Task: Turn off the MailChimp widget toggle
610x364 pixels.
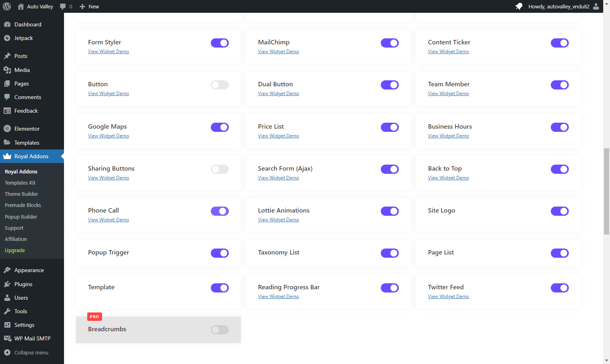Action: (390, 43)
